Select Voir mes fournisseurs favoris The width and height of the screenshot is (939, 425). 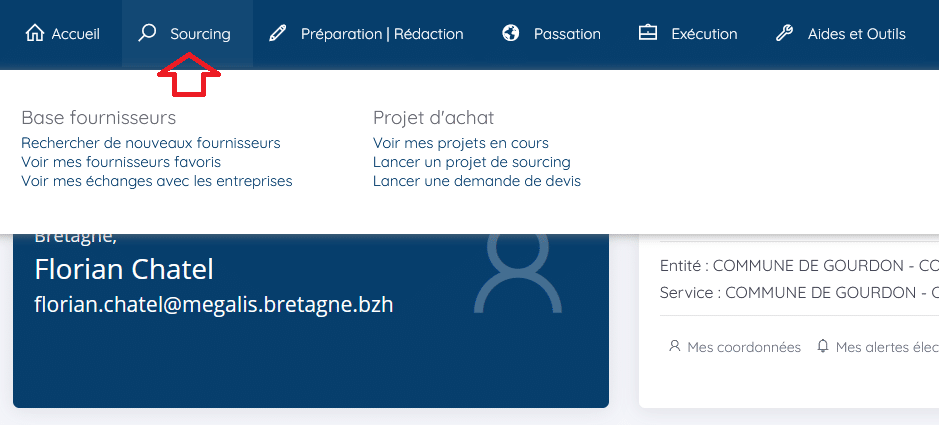pos(121,162)
